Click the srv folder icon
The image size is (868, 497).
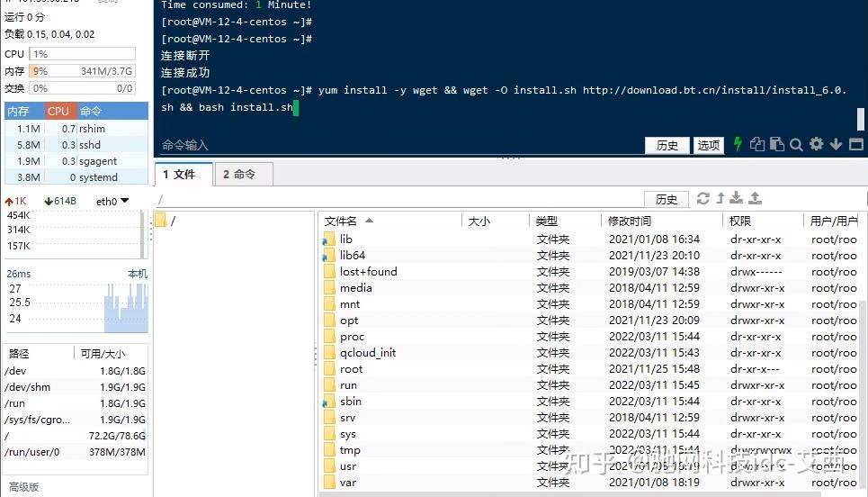pos(329,418)
